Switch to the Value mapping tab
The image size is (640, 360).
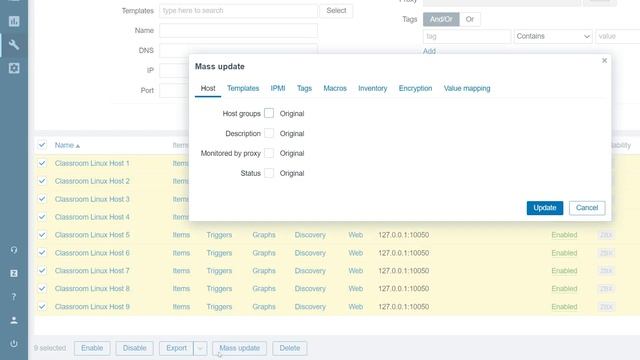467,88
